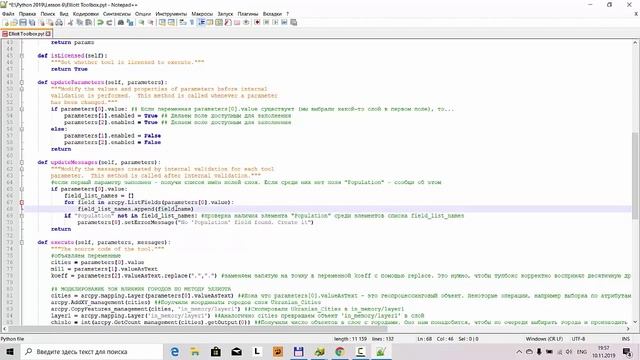Viewport: 640px width, 360px height.
Task: Toggle synchronized vertical scrolling
Action: pos(162,22)
